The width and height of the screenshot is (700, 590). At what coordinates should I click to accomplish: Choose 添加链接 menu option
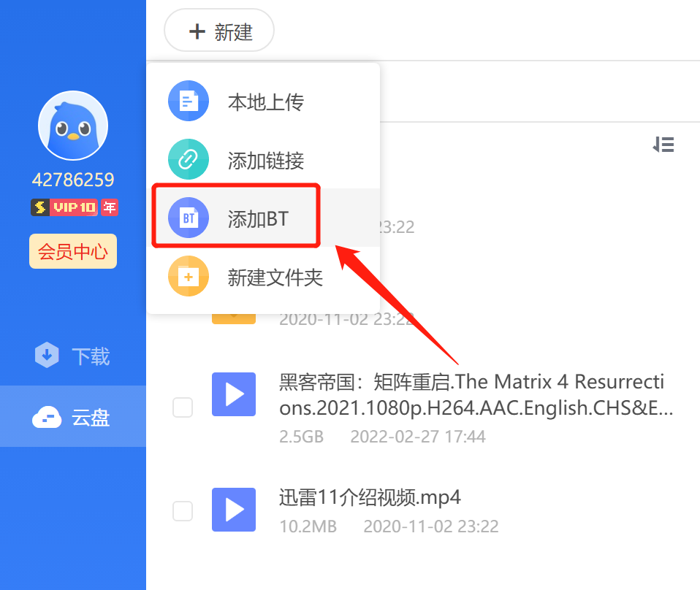click(x=263, y=160)
